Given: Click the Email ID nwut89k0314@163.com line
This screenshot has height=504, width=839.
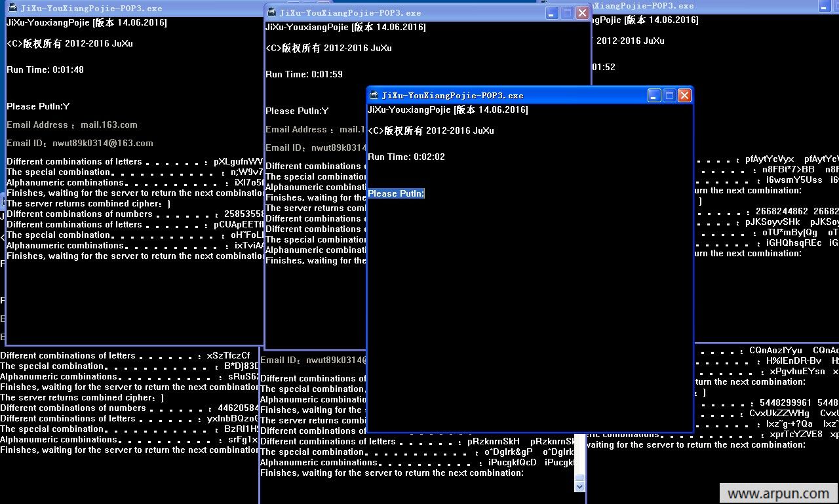Looking at the screenshot, I should point(80,143).
